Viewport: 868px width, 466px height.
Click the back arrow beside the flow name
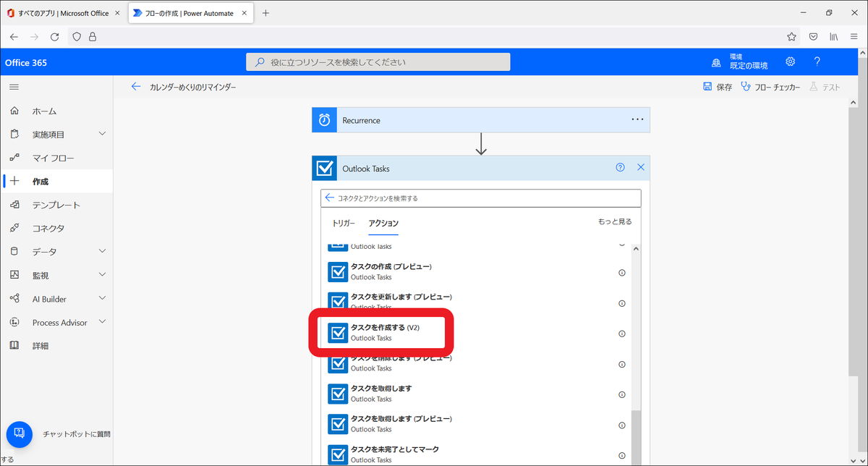tap(136, 87)
